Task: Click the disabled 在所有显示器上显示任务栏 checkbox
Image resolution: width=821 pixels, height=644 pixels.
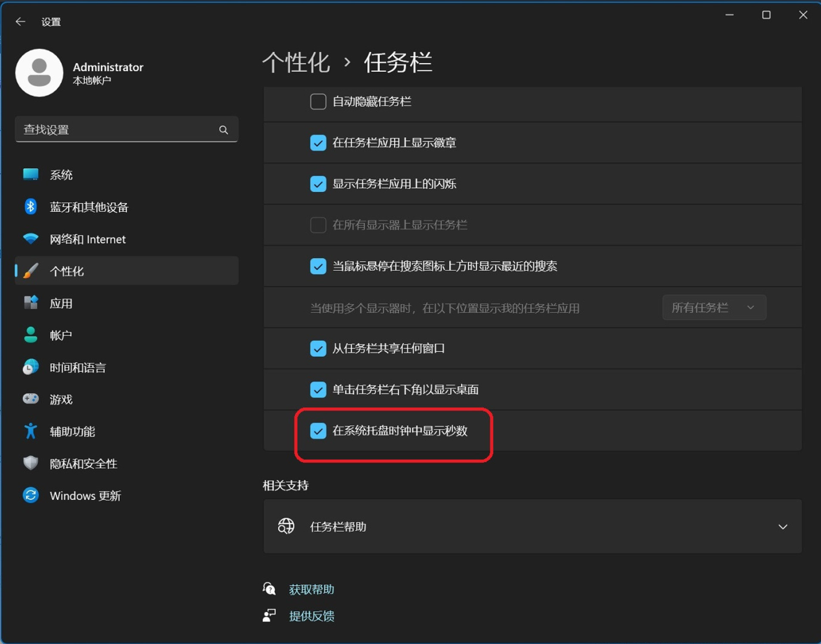Action: [318, 225]
